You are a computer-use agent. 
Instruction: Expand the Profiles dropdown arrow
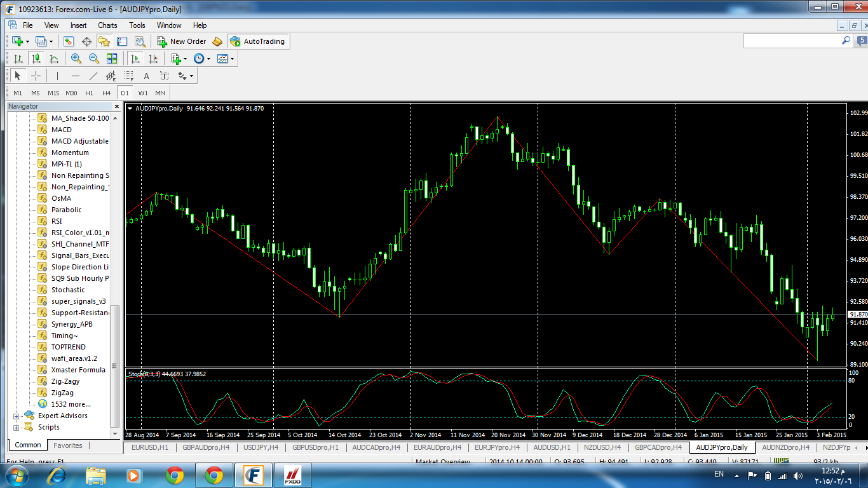[51, 41]
